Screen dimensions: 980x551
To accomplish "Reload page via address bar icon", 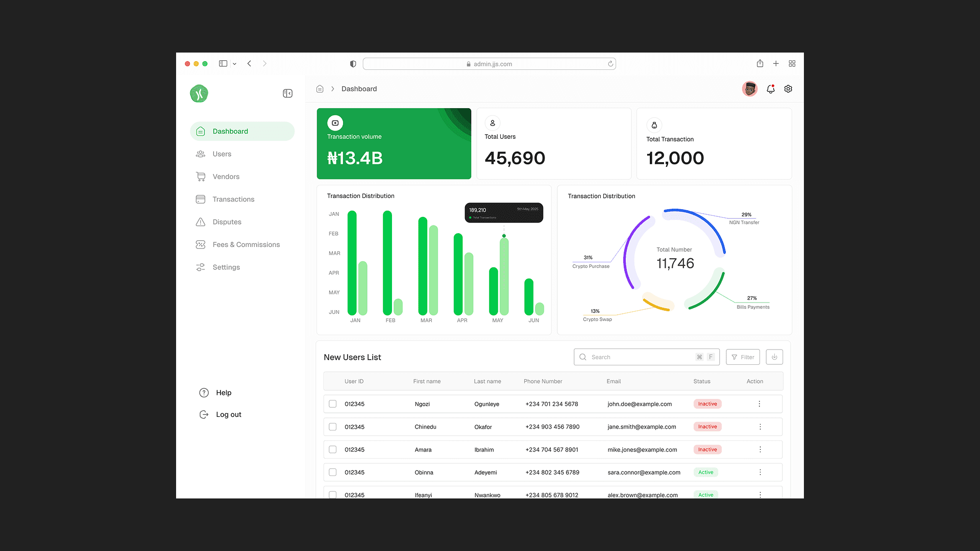I will tap(610, 64).
